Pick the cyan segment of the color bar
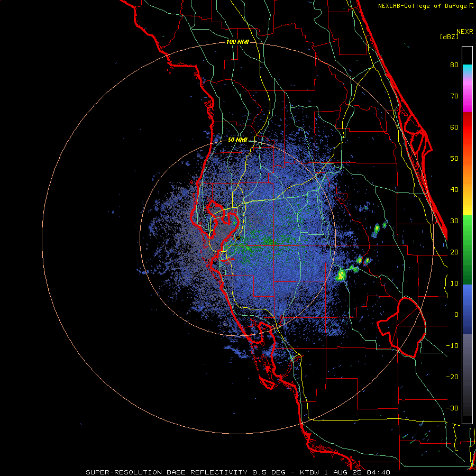The image size is (476, 476). pyautogui.click(x=467, y=69)
